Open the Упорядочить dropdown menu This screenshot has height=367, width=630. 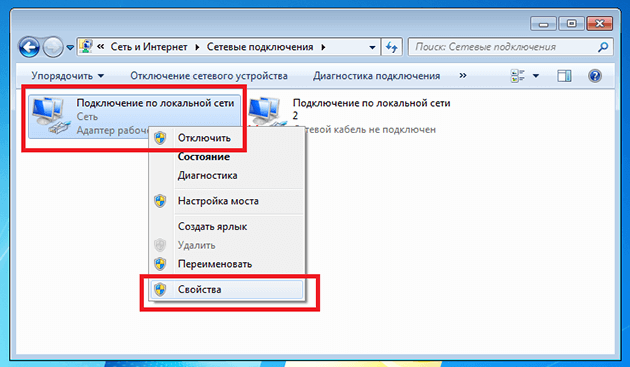coord(68,76)
